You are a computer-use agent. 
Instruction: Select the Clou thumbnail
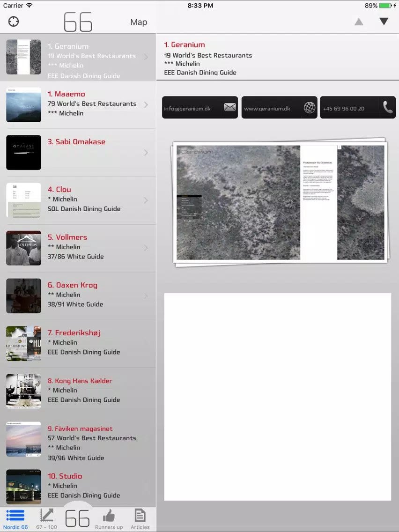23,200
